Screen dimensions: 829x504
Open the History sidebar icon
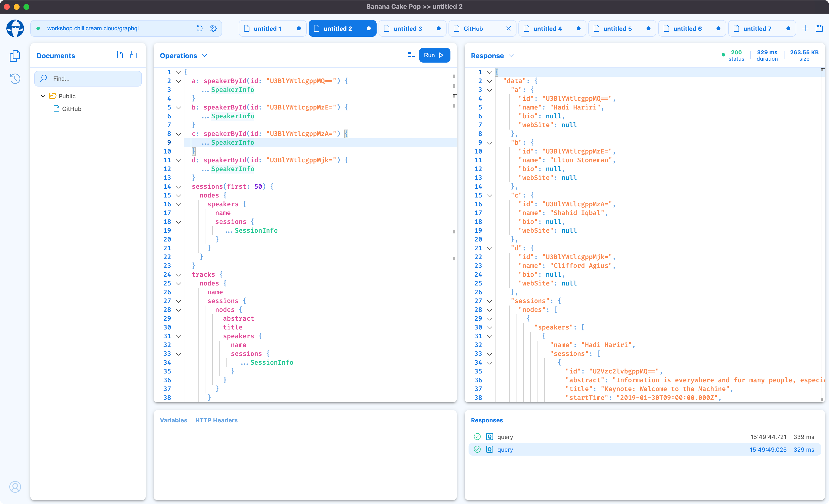tap(15, 78)
